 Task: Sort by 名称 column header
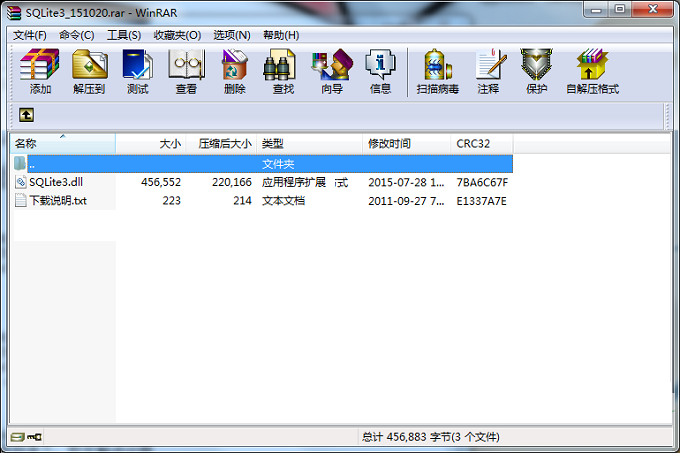[63, 143]
